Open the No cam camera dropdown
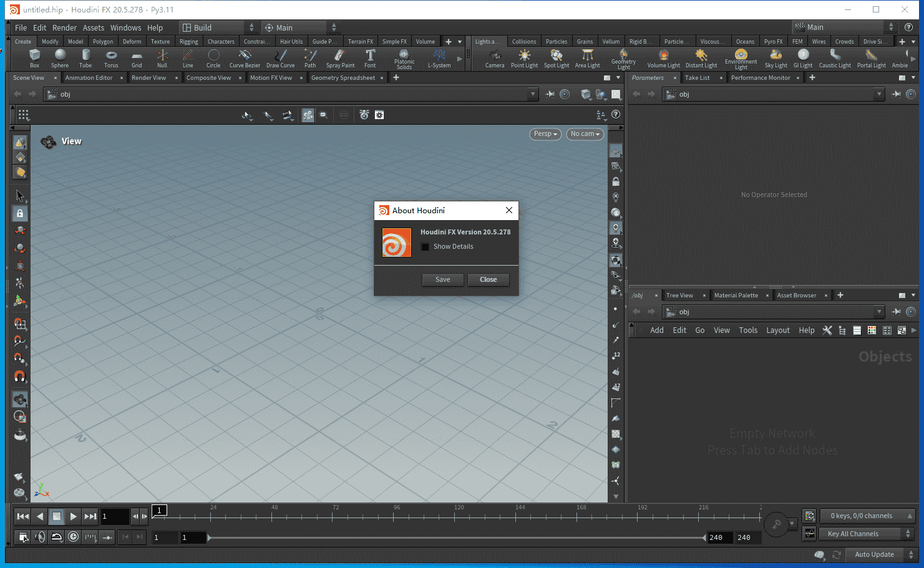 point(585,134)
